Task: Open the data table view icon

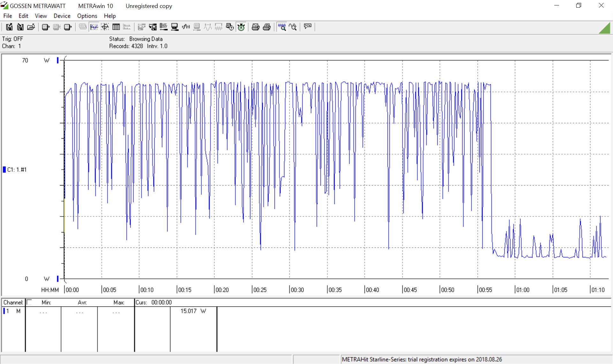Action: pyautogui.click(x=116, y=27)
